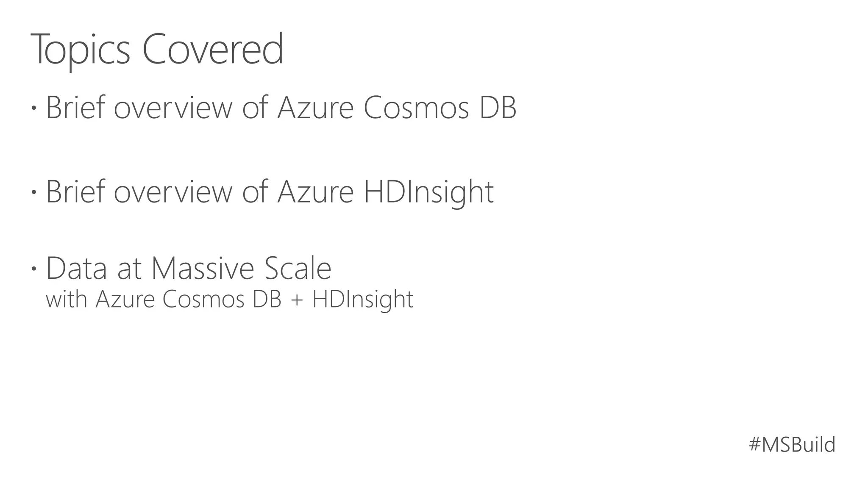Click the word "with" in the subtext line

tap(66, 299)
